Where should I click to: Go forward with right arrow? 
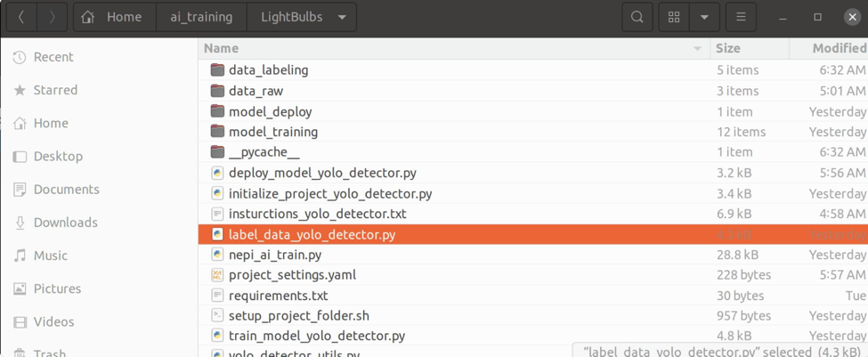[x=53, y=17]
